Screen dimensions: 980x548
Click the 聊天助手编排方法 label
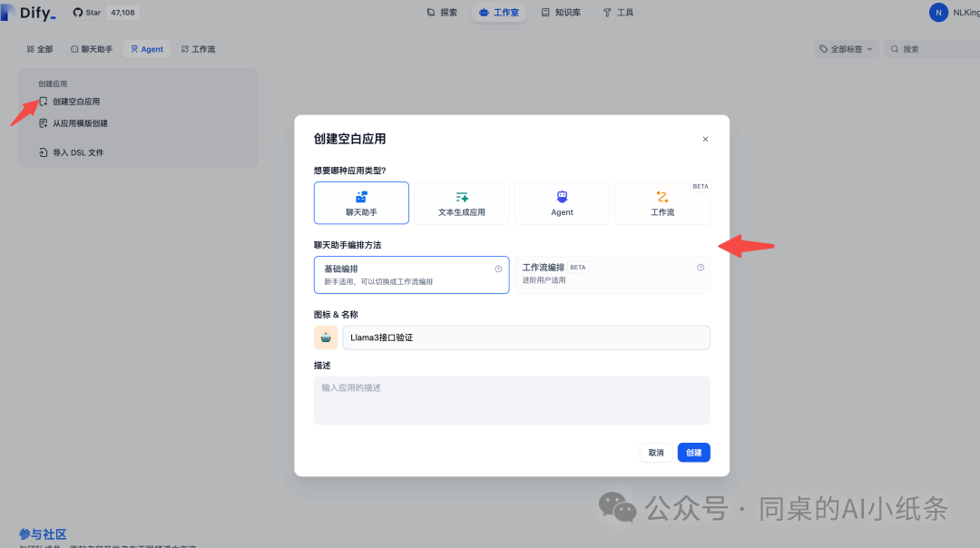pyautogui.click(x=348, y=245)
